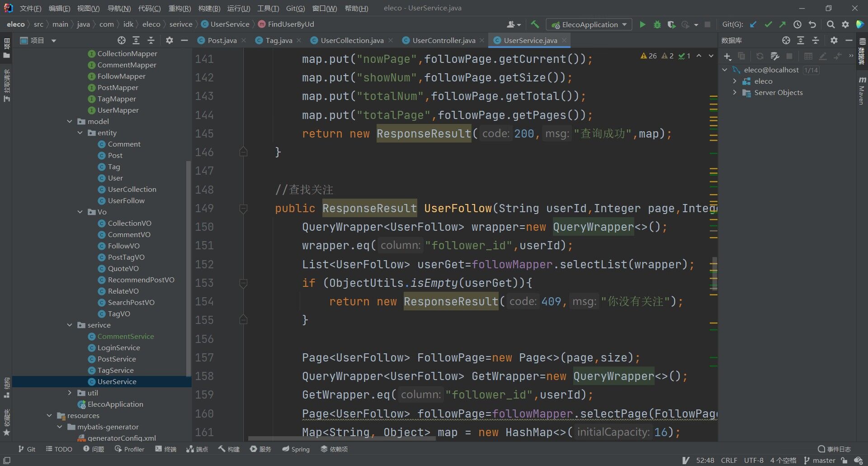868x466 pixels.
Task: Change CRLF line separator
Action: [x=729, y=460]
